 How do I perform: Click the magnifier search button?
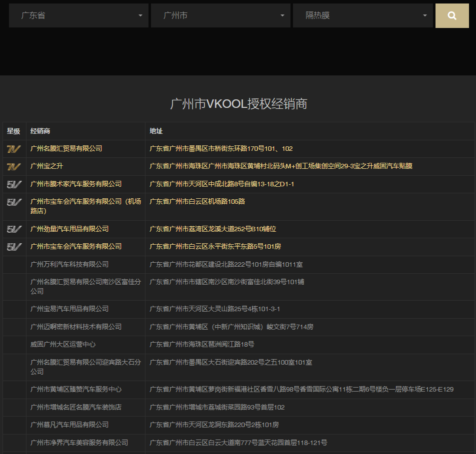452,15
